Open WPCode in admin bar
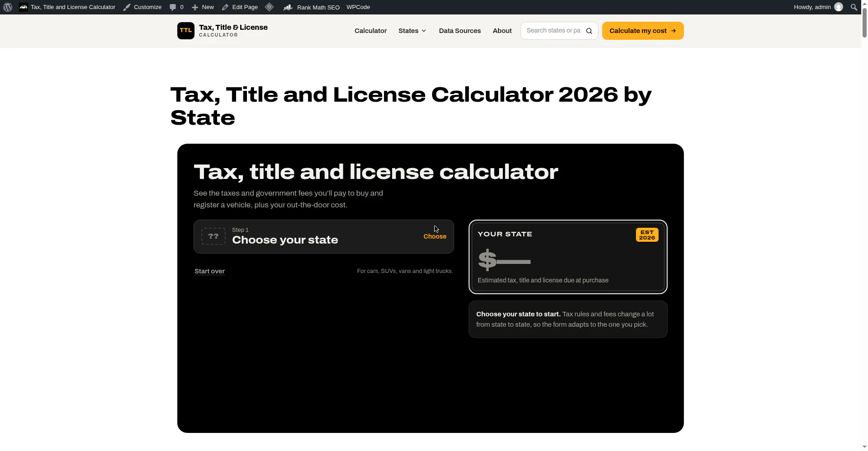 [358, 7]
